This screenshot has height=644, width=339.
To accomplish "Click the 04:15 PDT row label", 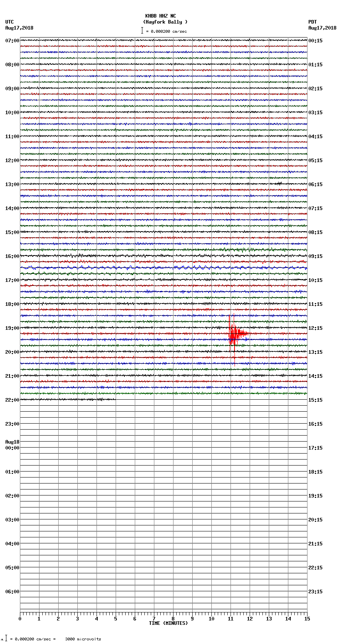I will click(x=315, y=137).
